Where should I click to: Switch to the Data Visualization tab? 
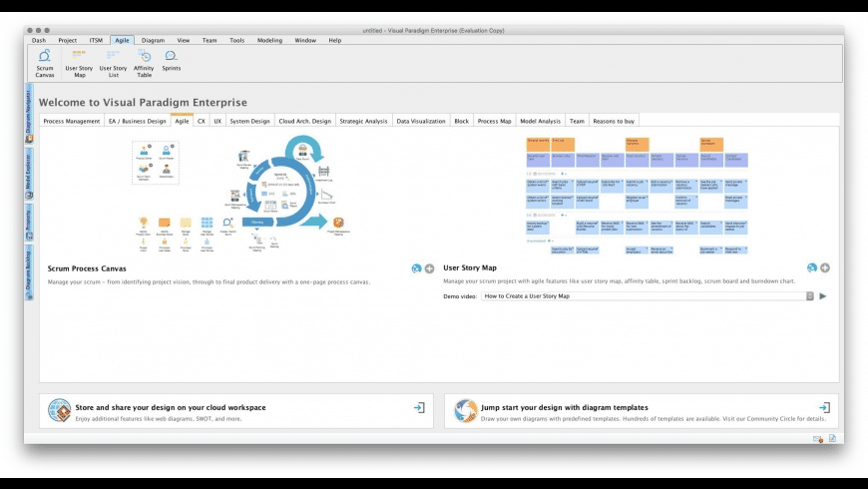[421, 121]
